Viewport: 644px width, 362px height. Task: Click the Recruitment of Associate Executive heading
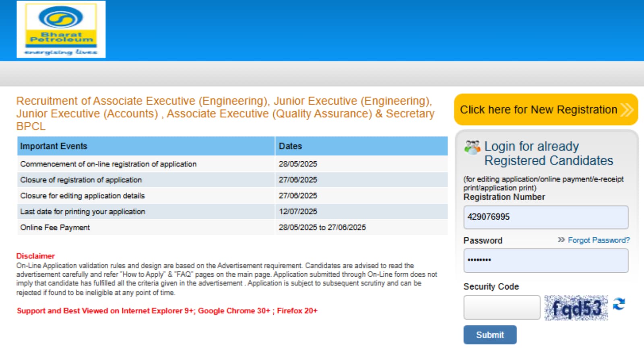[x=225, y=113]
